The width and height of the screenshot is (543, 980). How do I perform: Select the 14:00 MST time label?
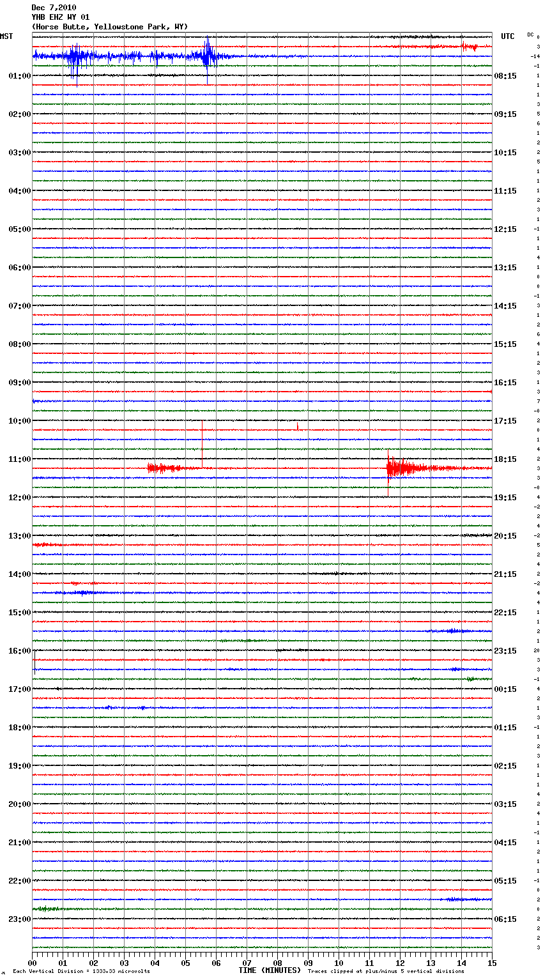[x=20, y=574]
